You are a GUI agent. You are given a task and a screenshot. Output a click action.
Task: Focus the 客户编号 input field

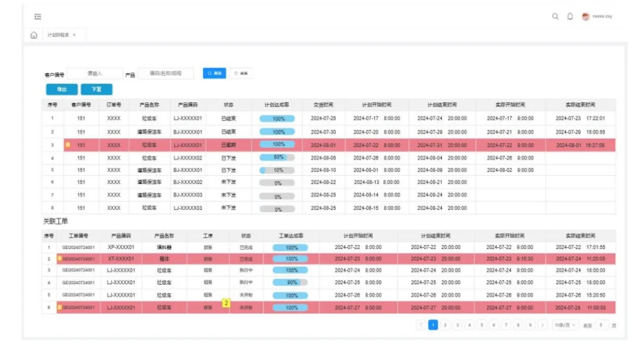(x=95, y=73)
